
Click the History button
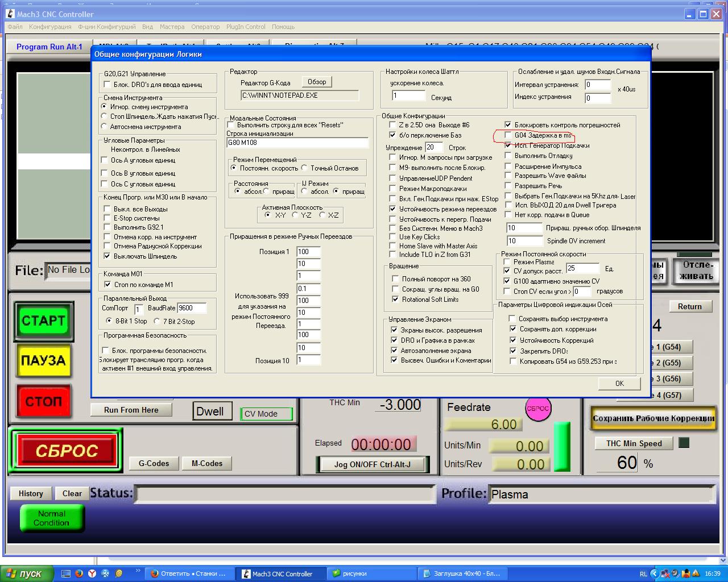[x=31, y=493]
